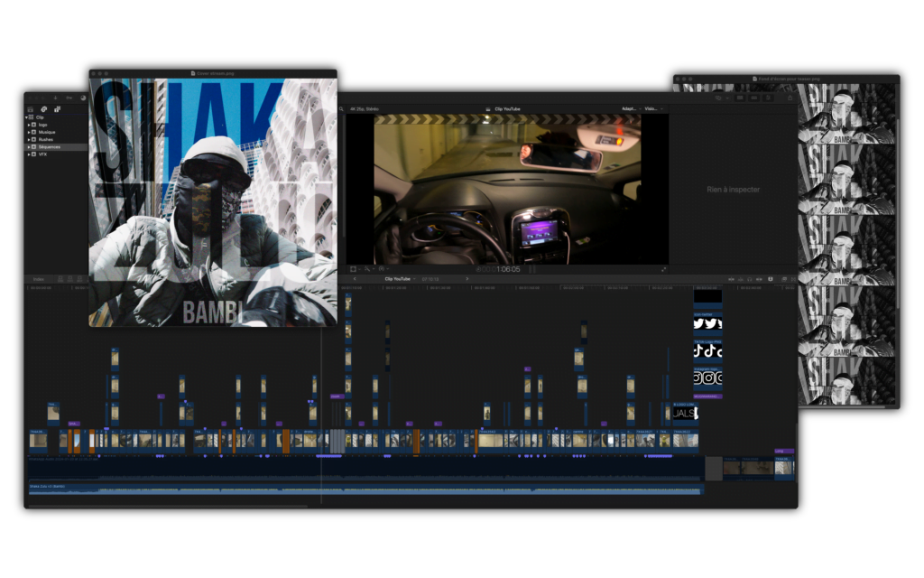Toggle the inspector panel visibility

pos(769,98)
